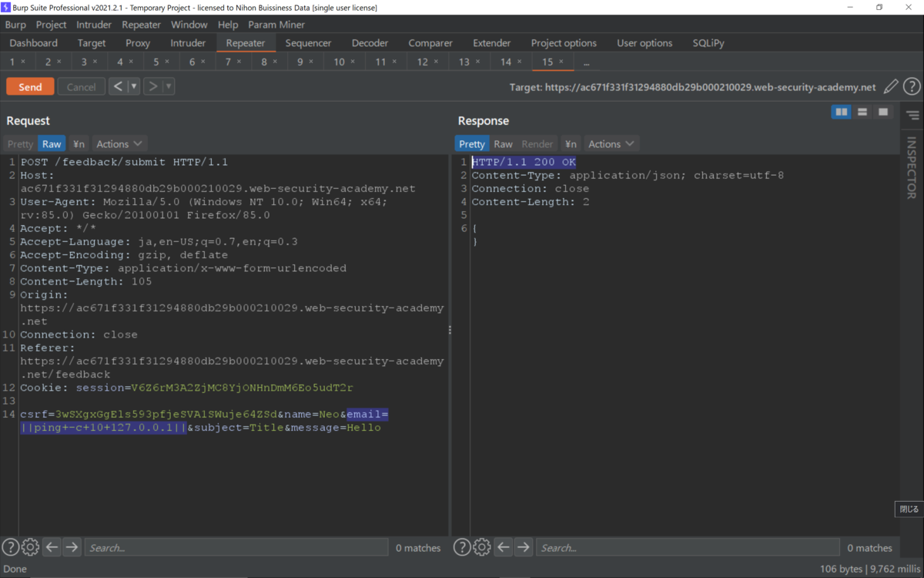This screenshot has height=578, width=924.
Task: Expand the INSPECTOR side panel
Action: click(x=912, y=168)
